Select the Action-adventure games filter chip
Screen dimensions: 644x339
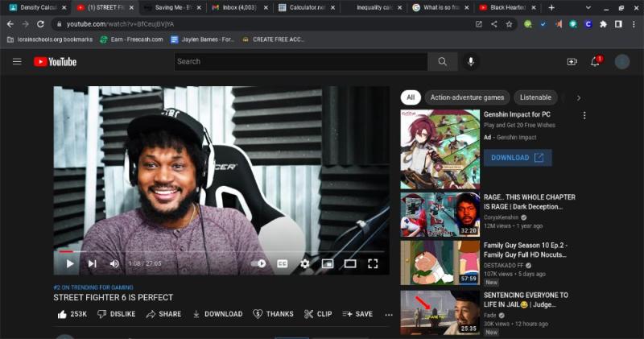pos(467,97)
